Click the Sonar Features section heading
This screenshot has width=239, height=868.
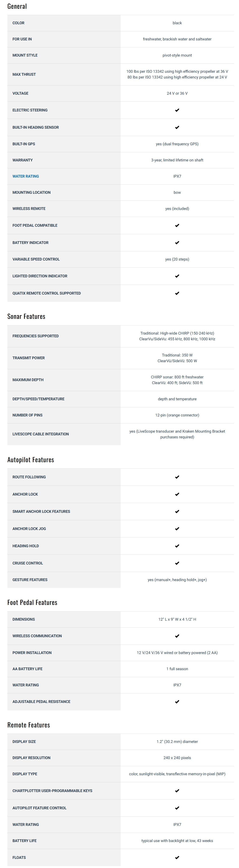point(26,316)
